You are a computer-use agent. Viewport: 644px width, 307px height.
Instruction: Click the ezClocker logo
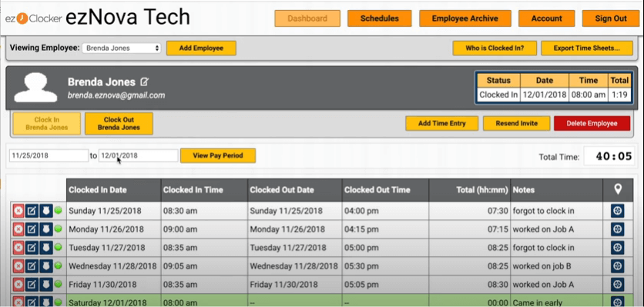[x=34, y=19]
